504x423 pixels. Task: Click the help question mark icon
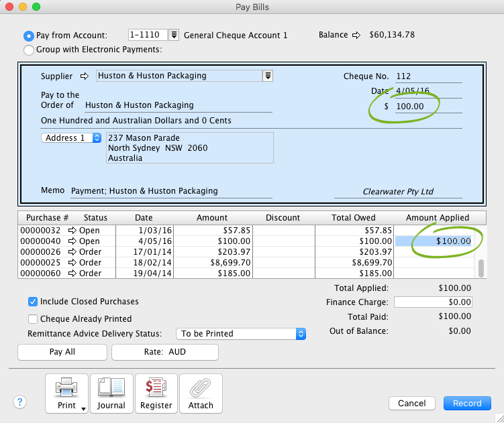(20, 402)
